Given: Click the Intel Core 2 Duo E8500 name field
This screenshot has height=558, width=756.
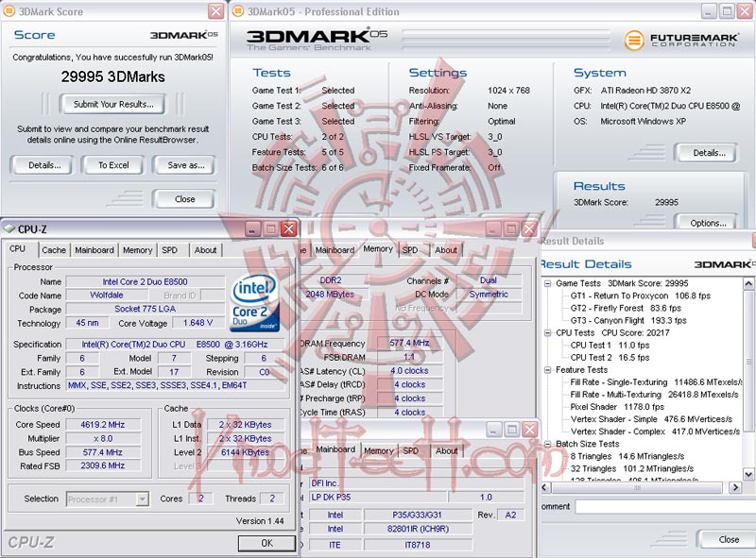Looking at the screenshot, I should pyautogui.click(x=146, y=282).
